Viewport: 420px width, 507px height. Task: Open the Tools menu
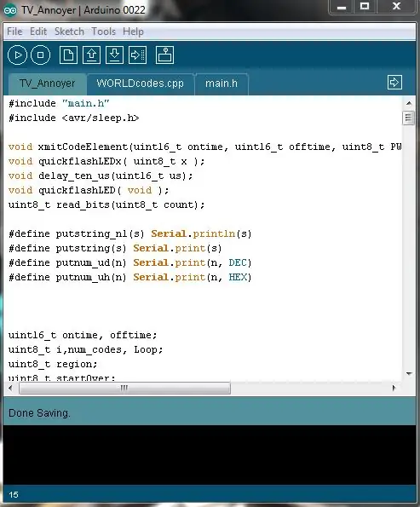pyautogui.click(x=103, y=32)
